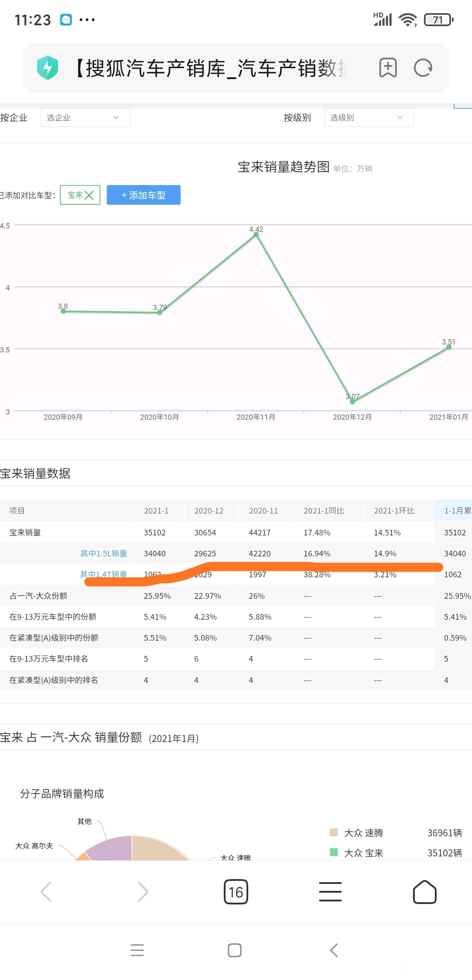Click the 添加车型 button
The image size is (472, 980).
(144, 195)
